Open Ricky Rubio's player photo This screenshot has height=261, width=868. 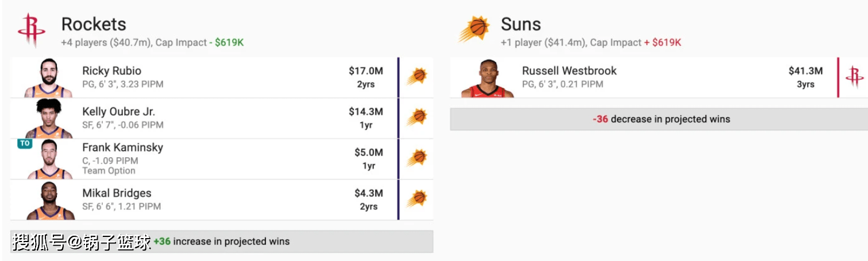49,77
